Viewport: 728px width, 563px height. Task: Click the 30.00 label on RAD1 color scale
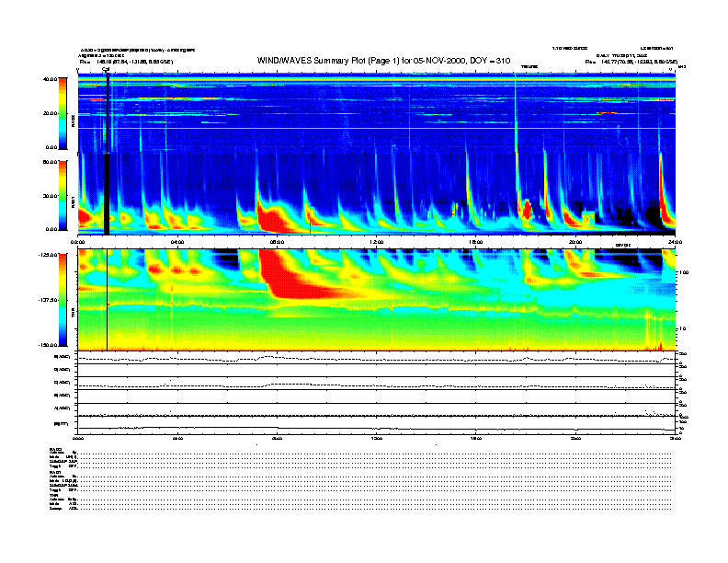click(x=51, y=196)
